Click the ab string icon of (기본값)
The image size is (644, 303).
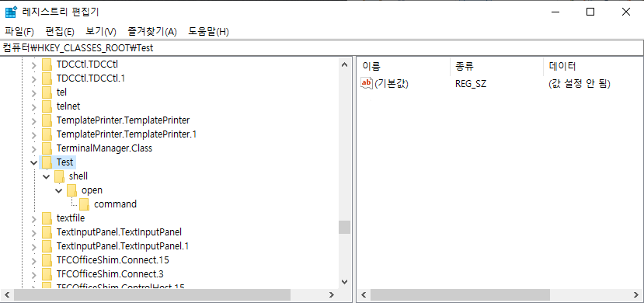[x=367, y=83]
